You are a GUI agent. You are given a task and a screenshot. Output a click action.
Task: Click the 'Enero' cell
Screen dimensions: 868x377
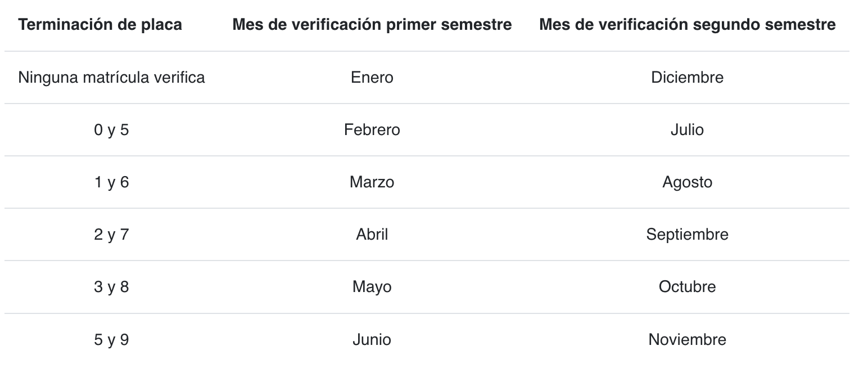tap(372, 77)
